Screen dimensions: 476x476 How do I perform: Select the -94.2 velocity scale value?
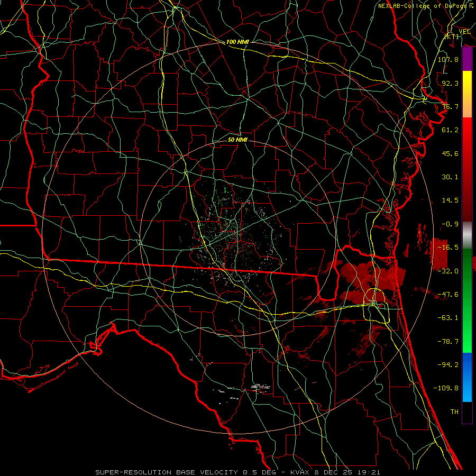tap(448, 365)
